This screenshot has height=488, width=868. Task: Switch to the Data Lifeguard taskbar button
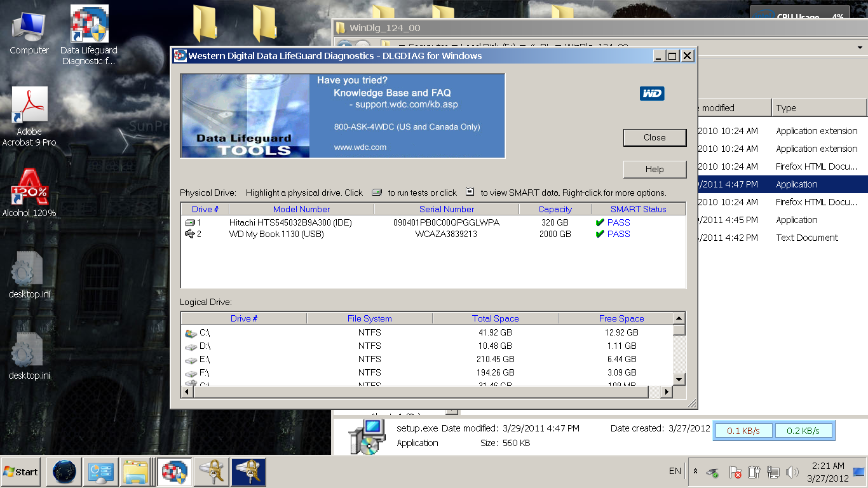175,472
